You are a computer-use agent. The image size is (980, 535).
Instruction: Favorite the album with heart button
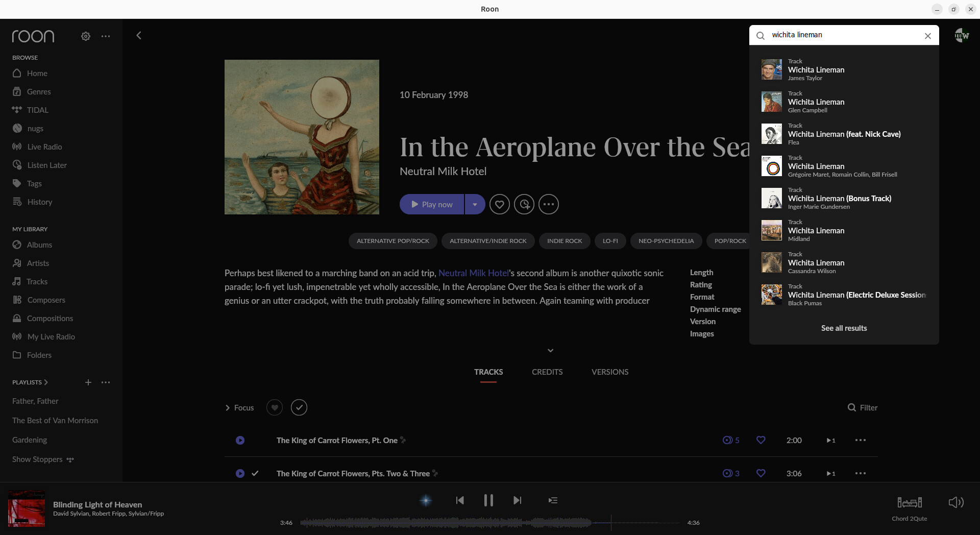(x=500, y=204)
